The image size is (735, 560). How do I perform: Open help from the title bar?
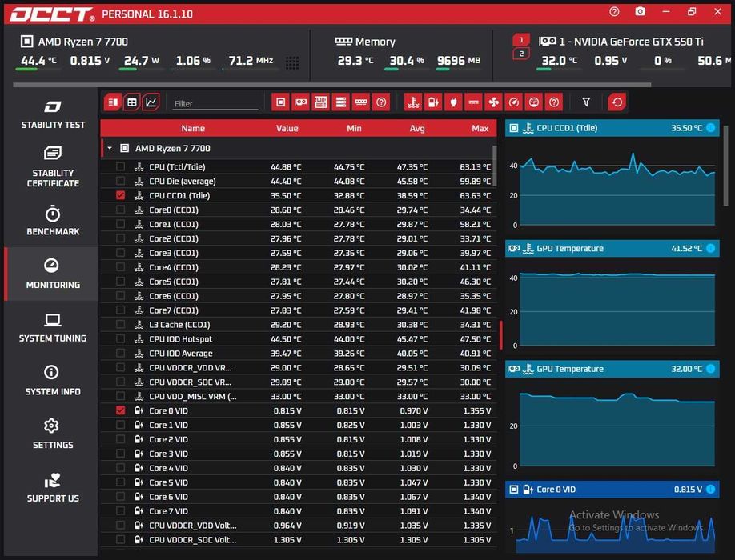tap(614, 12)
